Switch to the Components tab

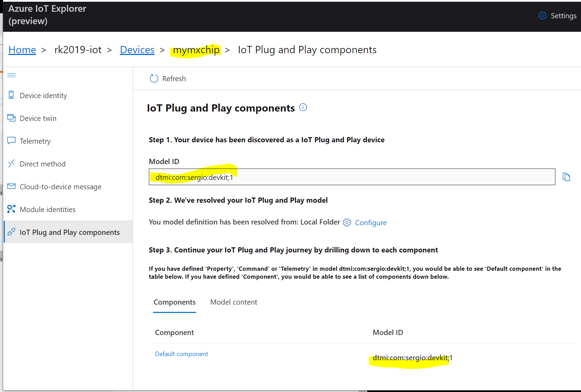pyautogui.click(x=174, y=302)
